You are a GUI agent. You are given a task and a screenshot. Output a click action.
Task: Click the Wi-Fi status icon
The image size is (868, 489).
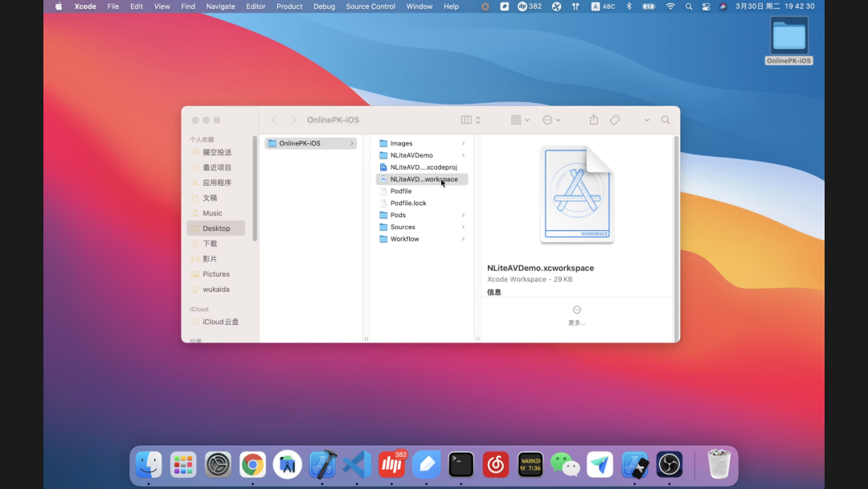point(670,6)
